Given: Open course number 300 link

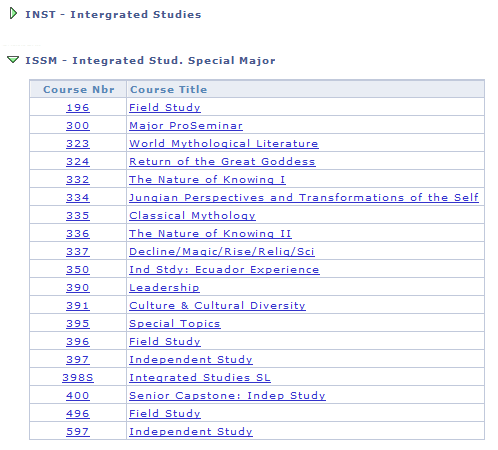Looking at the screenshot, I should coord(78,126).
